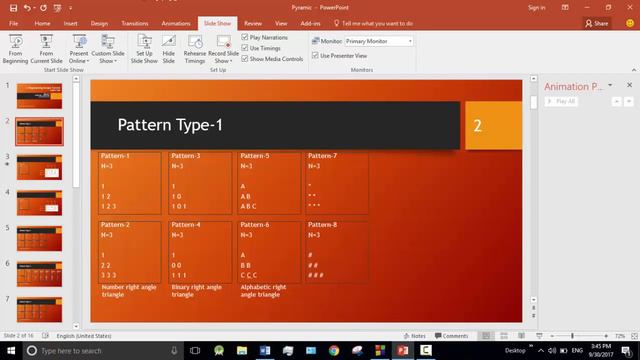The height and width of the screenshot is (360, 640).
Task: Open Custom Slide Show options
Action: tap(108, 49)
